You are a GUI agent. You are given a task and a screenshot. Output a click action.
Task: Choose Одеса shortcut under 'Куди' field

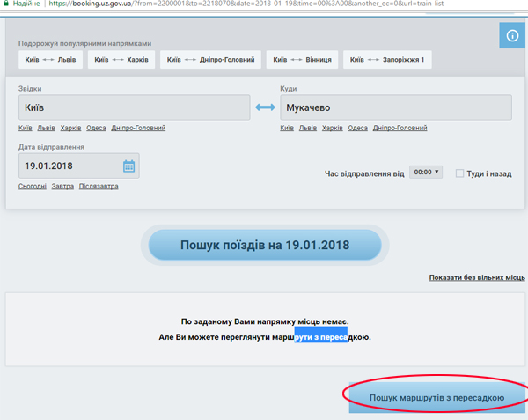click(x=357, y=128)
